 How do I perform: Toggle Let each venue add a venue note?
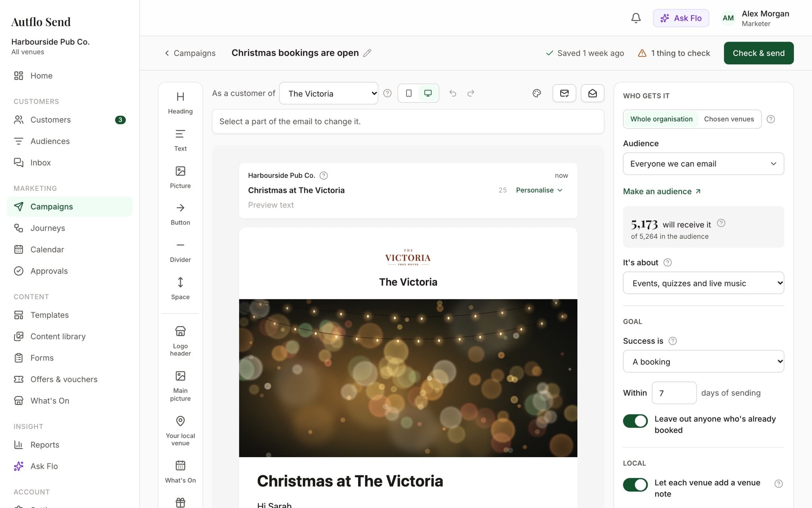tap(635, 485)
